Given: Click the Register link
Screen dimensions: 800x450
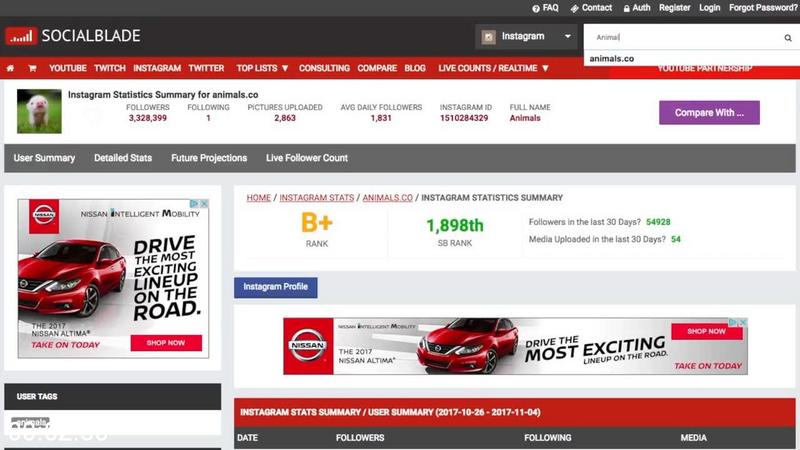Looking at the screenshot, I should [x=674, y=8].
